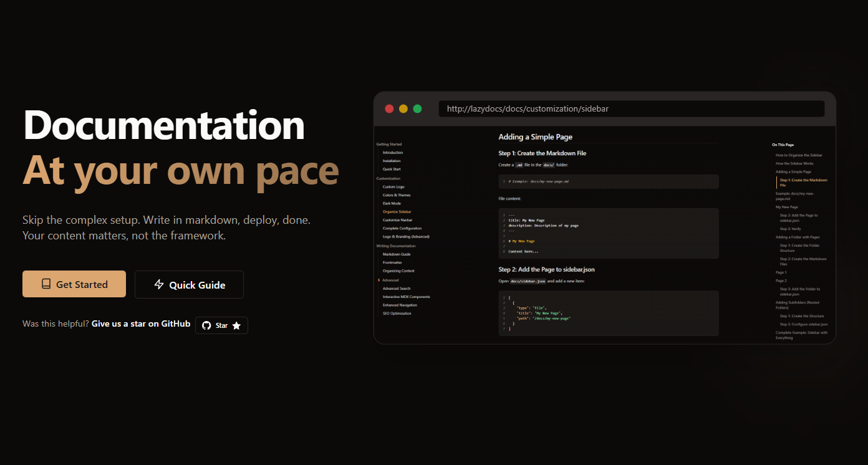Click the inline 'docs/sidebar.json' code label

click(x=528, y=281)
